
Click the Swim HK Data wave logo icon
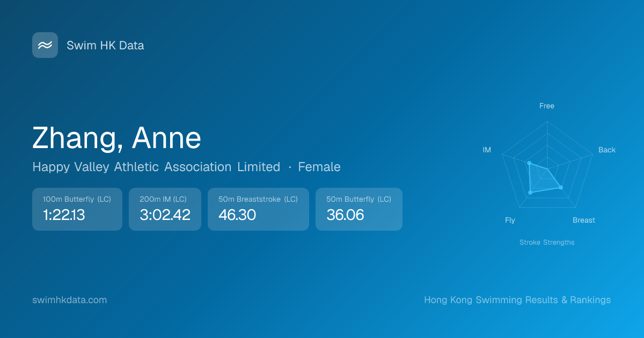pos(45,45)
